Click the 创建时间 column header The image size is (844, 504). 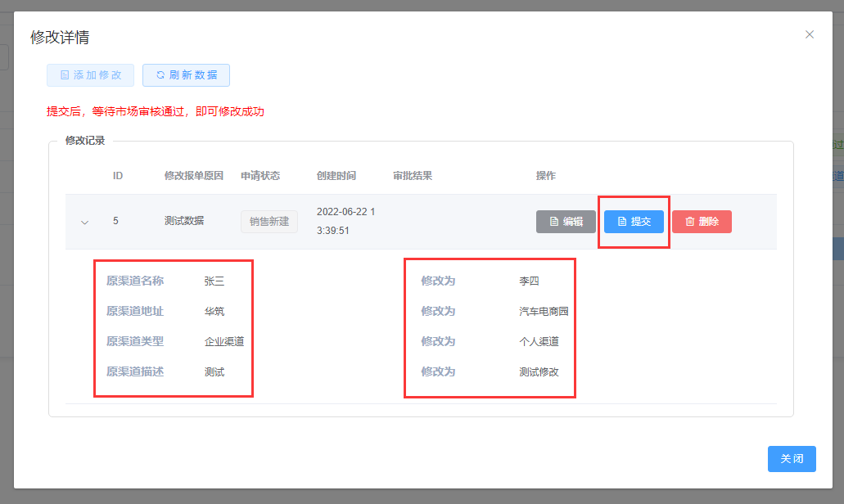[x=336, y=176]
